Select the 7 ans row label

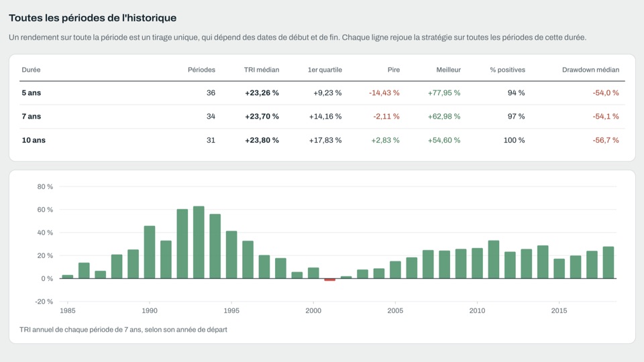[32, 117]
